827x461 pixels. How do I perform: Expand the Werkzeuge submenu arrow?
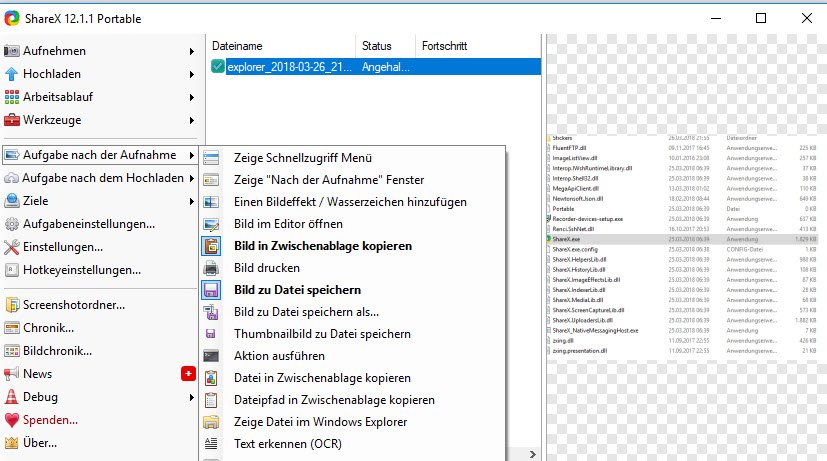click(191, 120)
